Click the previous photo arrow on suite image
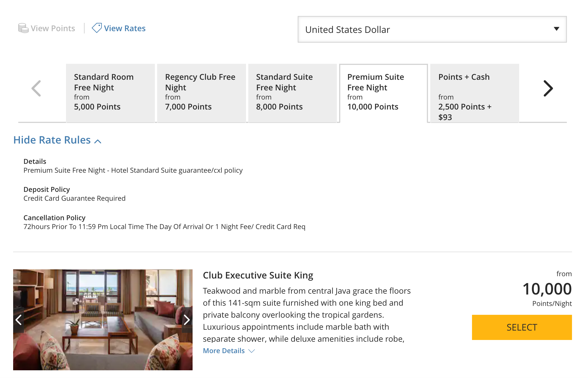Viewport: 588px width, 378px height. [x=19, y=320]
